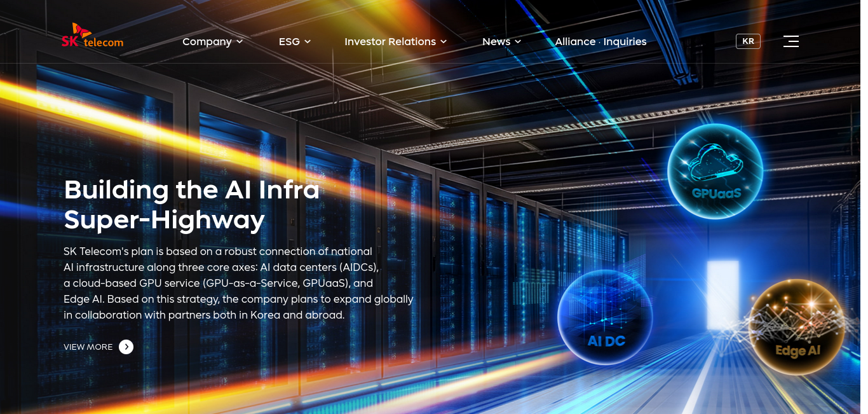Screen dimensions: 868x414
Task: Select the GPUaaS sphere graphic
Action: pos(715,172)
